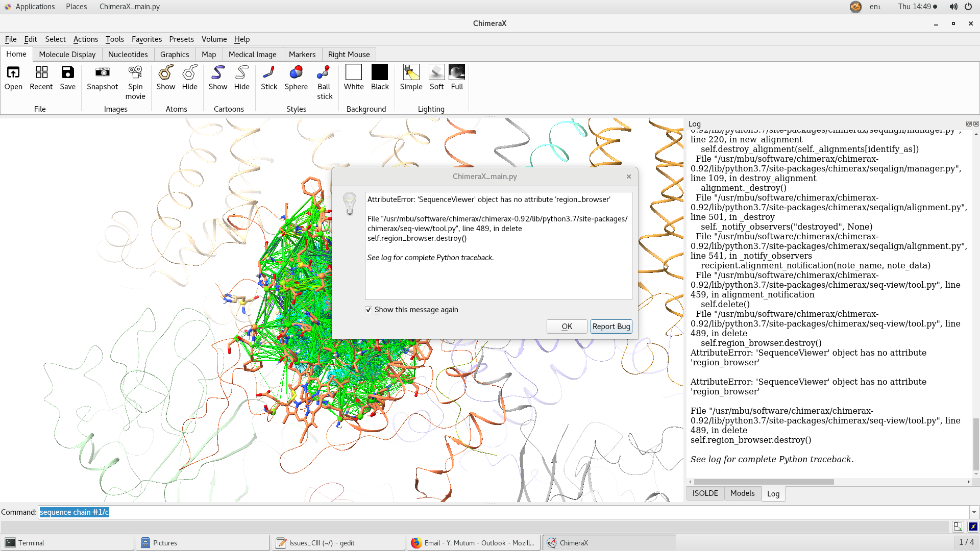
Task: Expand the command history dropdown arrow
Action: coord(974,512)
